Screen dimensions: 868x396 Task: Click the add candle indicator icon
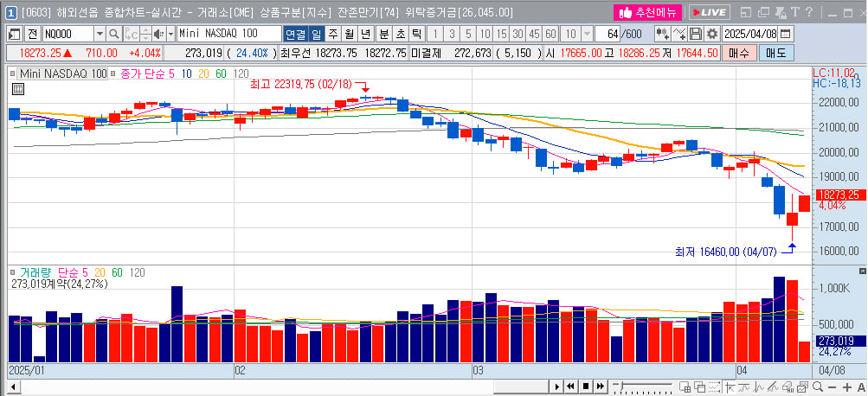662,34
